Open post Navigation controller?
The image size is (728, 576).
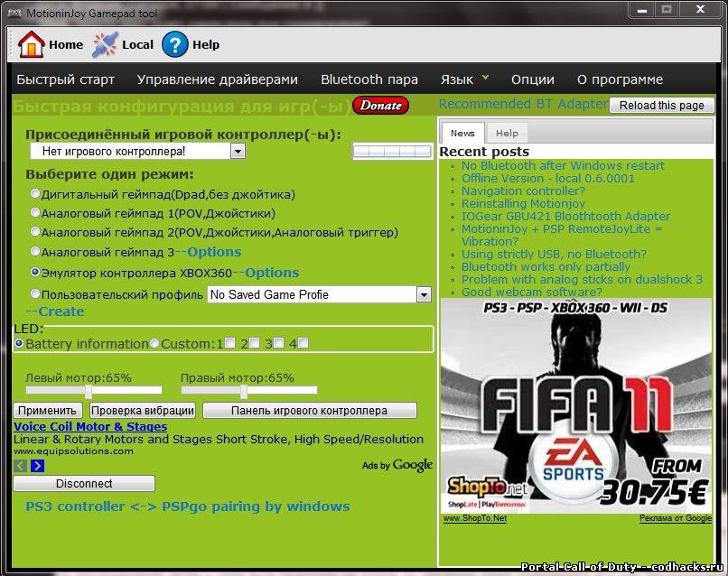tap(523, 190)
